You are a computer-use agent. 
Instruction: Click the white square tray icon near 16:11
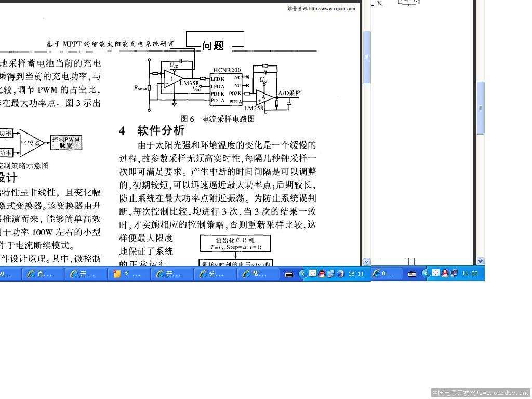(x=313, y=273)
